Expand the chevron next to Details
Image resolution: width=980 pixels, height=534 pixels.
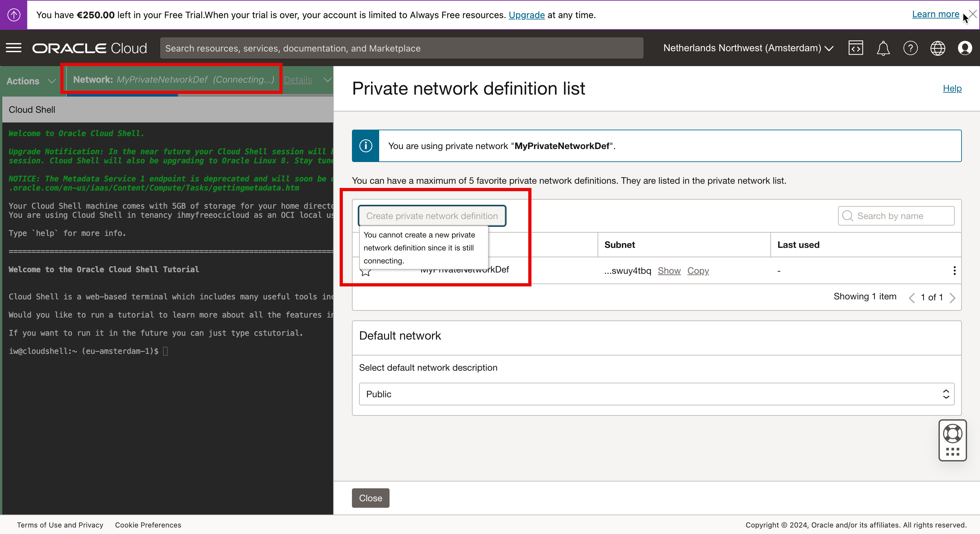pyautogui.click(x=327, y=80)
